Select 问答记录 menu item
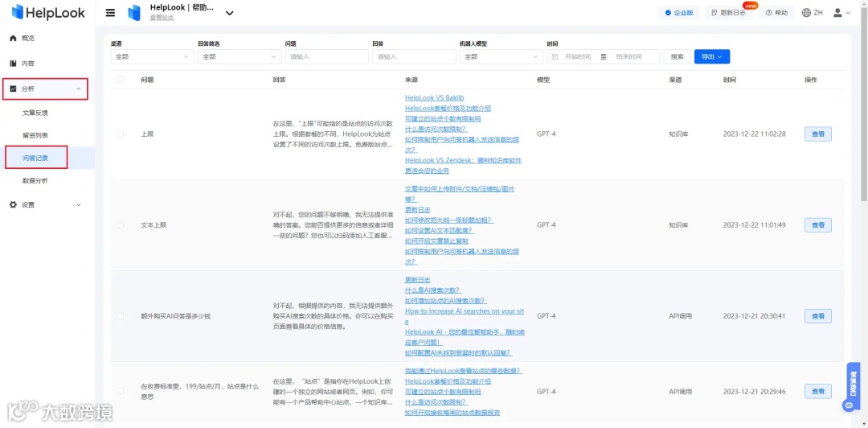 point(36,158)
